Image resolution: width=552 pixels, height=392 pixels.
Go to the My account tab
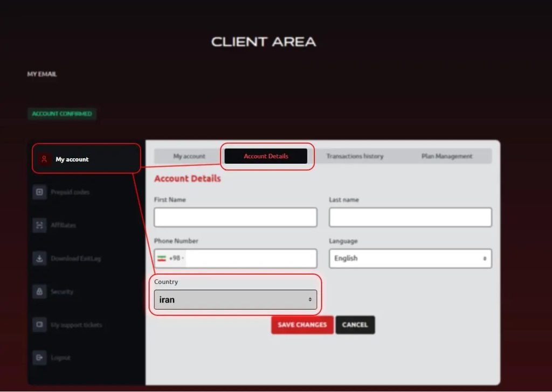coord(189,156)
